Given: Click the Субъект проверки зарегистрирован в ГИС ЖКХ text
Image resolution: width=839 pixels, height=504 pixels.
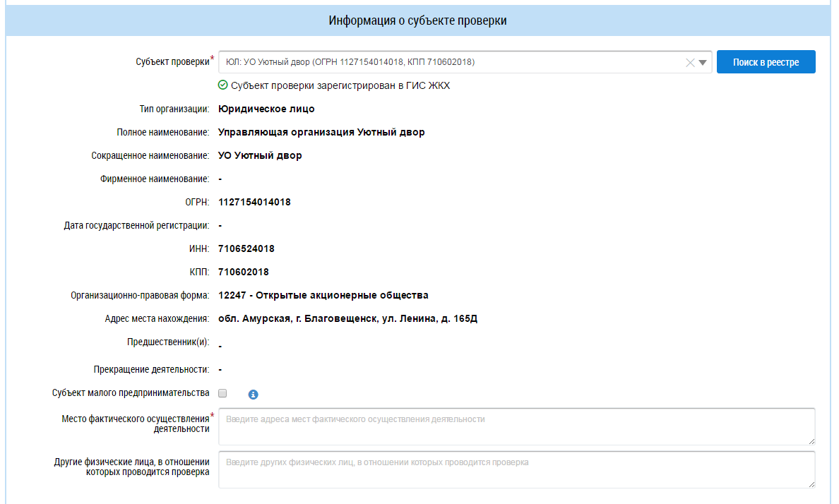Looking at the screenshot, I should pos(340,85).
